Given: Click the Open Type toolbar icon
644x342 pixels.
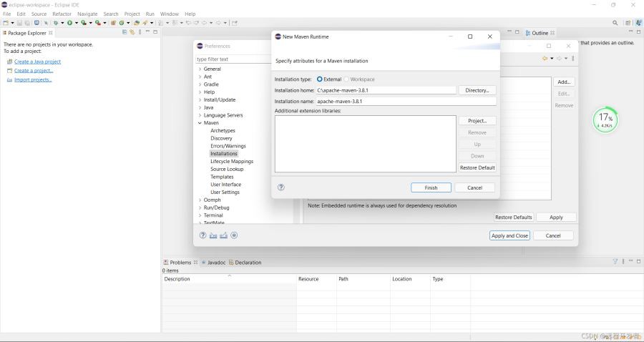Looking at the screenshot, I should click(137, 23).
